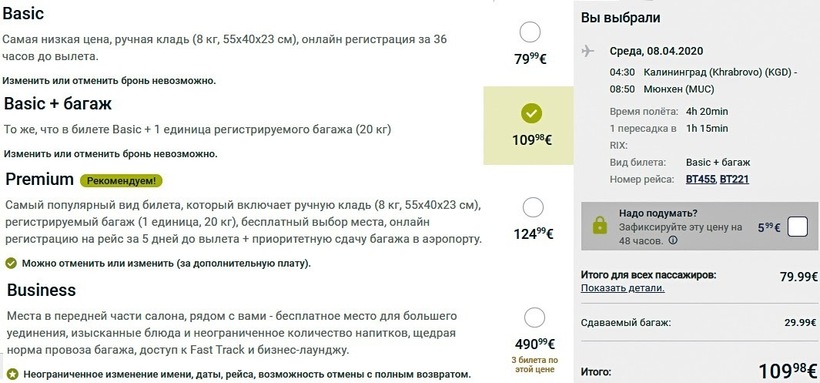Click the airplane icon beside flight date
This screenshot has width=820, height=383.
pyautogui.click(x=588, y=51)
